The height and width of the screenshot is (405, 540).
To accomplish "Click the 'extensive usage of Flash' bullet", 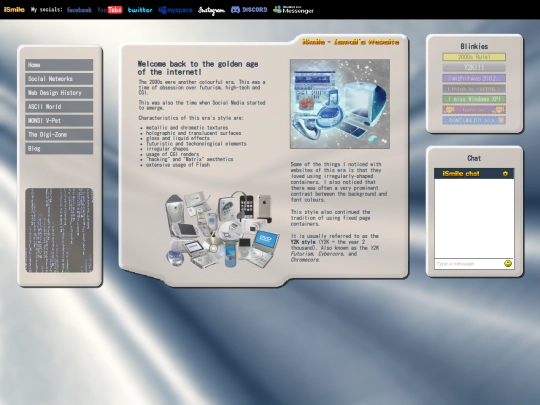I will (x=178, y=165).
